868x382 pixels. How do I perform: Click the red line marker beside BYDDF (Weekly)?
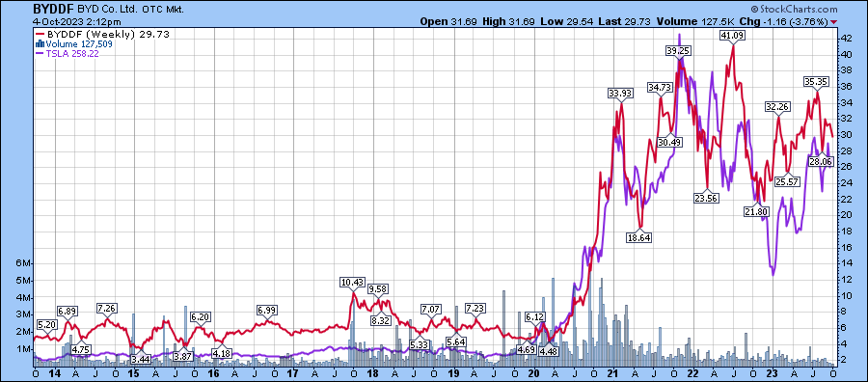[40, 35]
